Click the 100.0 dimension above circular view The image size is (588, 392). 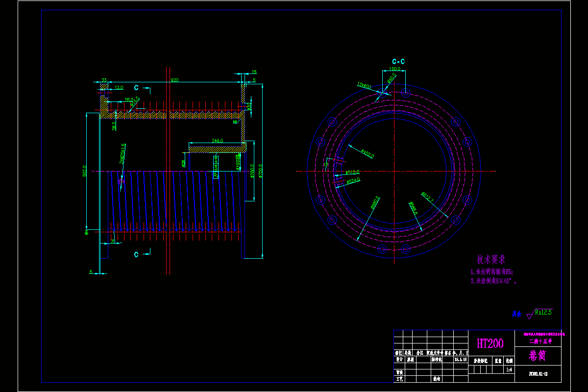click(395, 69)
